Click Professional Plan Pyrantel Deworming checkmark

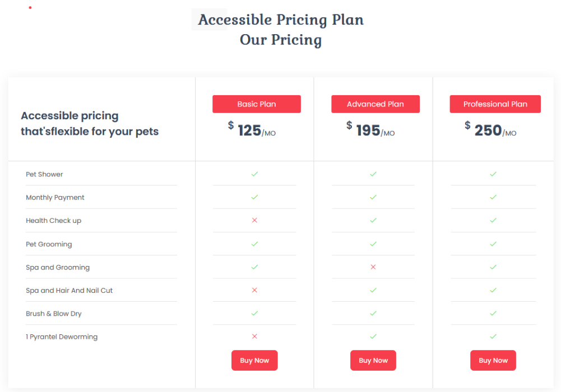tap(493, 337)
